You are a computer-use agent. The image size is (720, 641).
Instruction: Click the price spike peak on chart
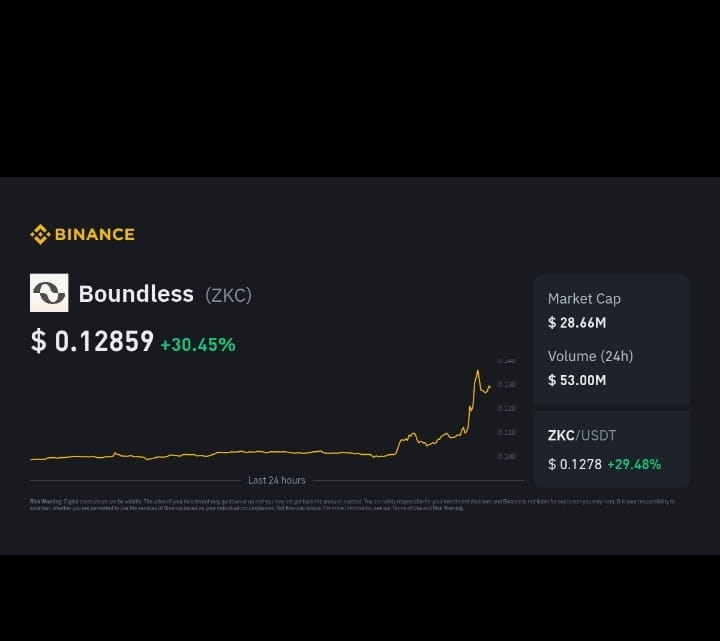[x=477, y=372]
